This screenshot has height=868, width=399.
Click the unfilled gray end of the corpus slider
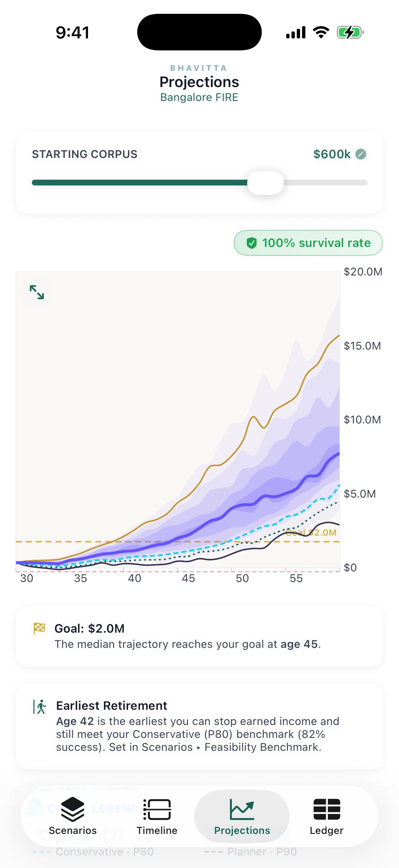tap(325, 183)
